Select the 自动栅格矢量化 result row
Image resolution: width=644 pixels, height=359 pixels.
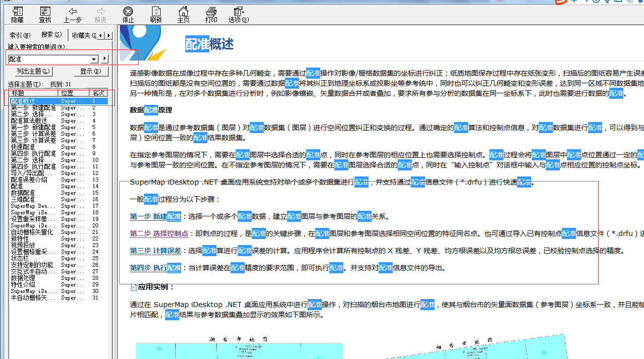pos(58,232)
